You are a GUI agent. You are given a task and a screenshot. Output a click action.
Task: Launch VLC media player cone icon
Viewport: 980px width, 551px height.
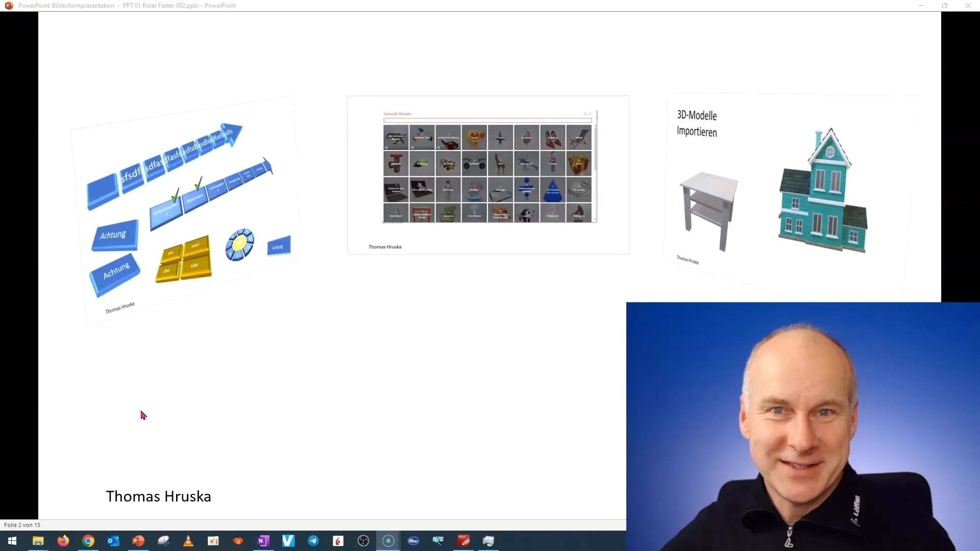click(x=188, y=541)
